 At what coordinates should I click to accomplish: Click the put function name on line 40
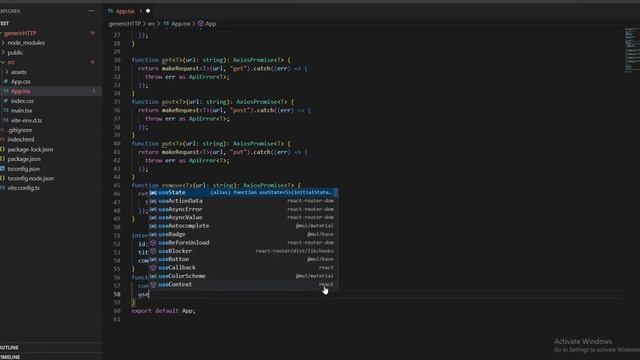click(167, 144)
